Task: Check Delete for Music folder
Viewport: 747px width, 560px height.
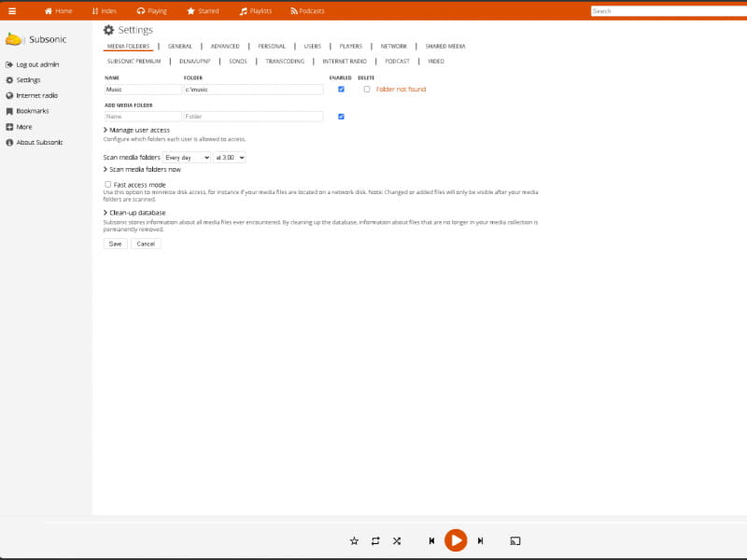Action: pos(367,89)
